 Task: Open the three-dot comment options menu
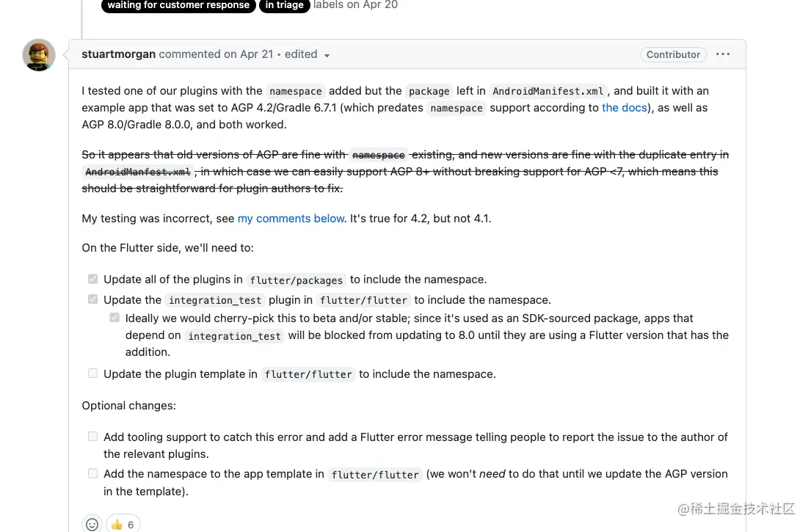723,54
